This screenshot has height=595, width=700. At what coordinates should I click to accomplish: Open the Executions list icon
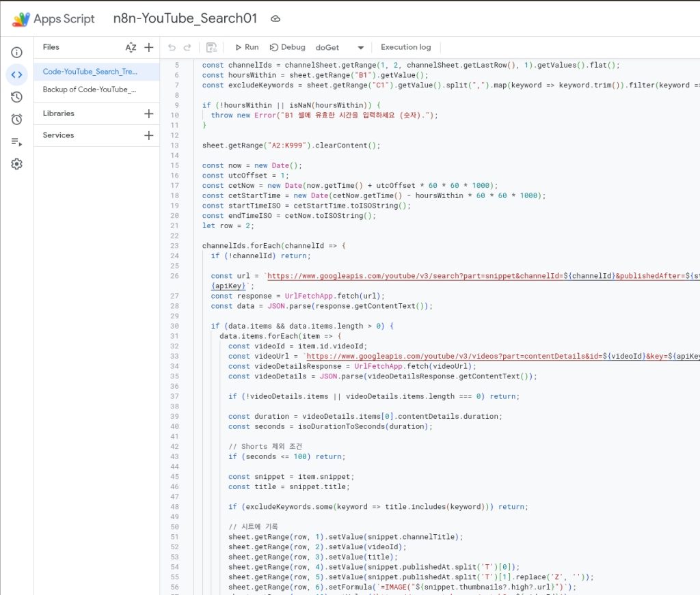(17, 141)
